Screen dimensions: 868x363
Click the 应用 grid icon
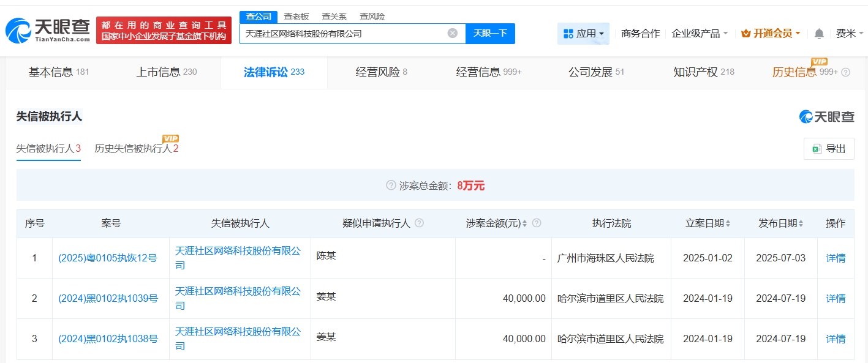pyautogui.click(x=568, y=33)
